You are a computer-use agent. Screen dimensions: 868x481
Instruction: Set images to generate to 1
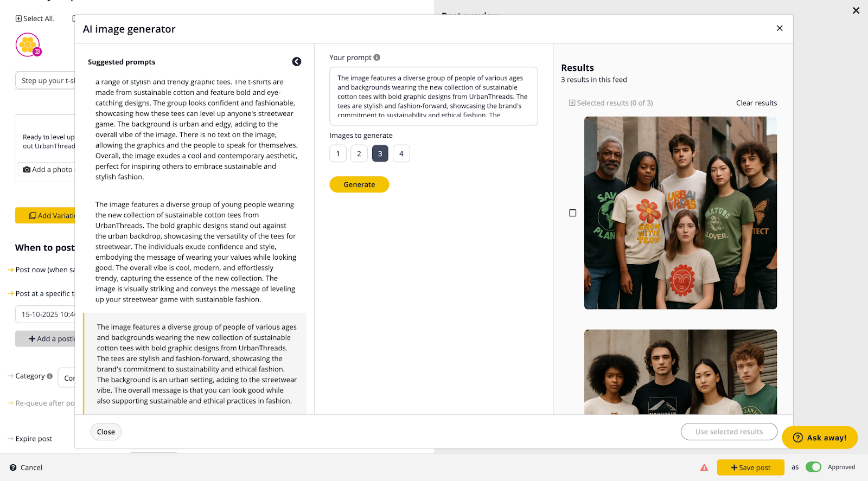338,153
